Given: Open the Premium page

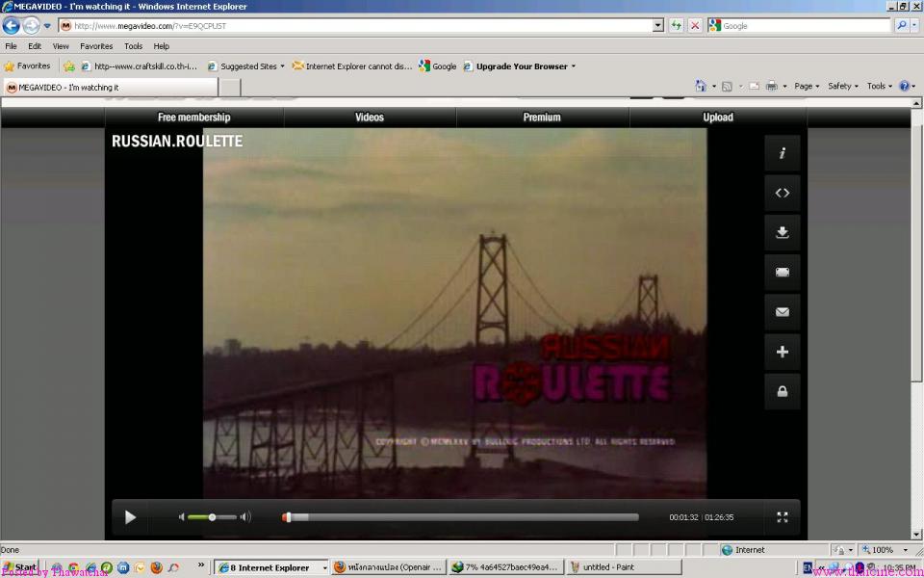Looking at the screenshot, I should coord(542,117).
